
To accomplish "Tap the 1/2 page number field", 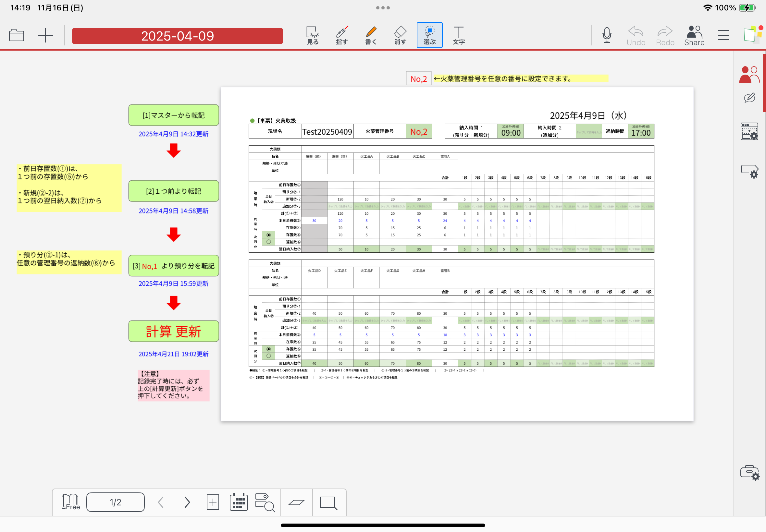I will (x=115, y=502).
